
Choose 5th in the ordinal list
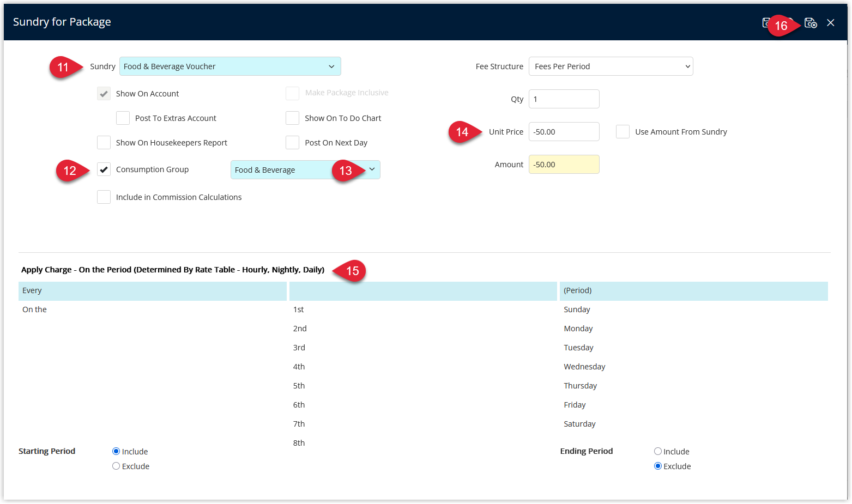tap(423, 386)
